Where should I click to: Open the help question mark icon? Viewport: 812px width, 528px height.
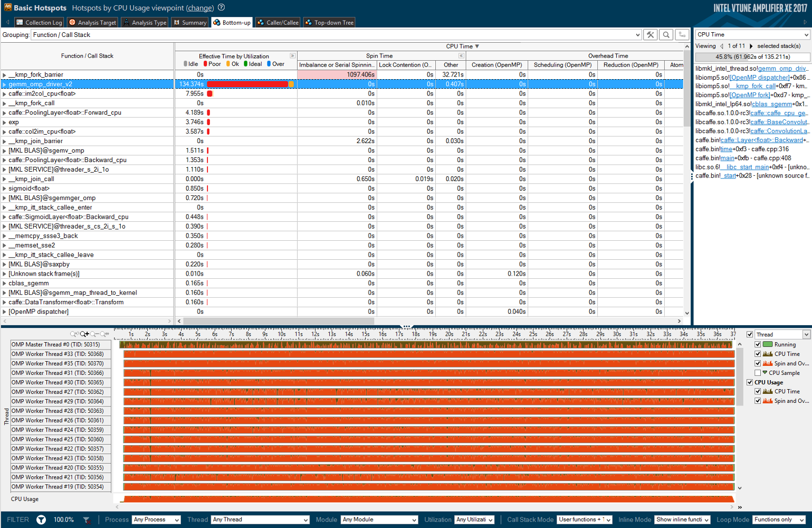(x=221, y=7)
